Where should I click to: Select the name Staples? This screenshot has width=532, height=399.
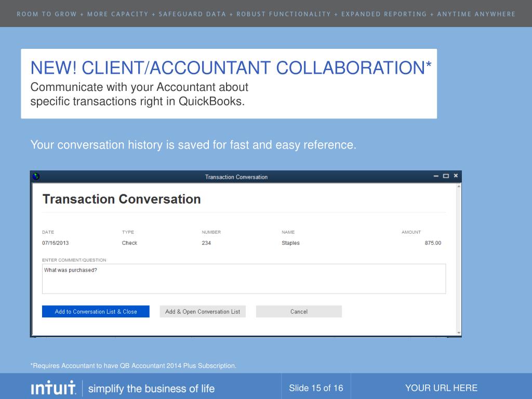click(291, 243)
